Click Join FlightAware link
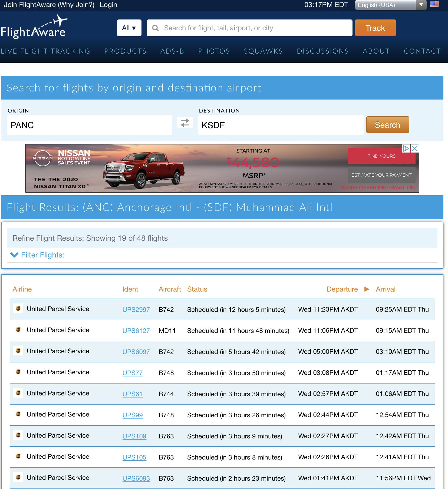 pos(30,5)
